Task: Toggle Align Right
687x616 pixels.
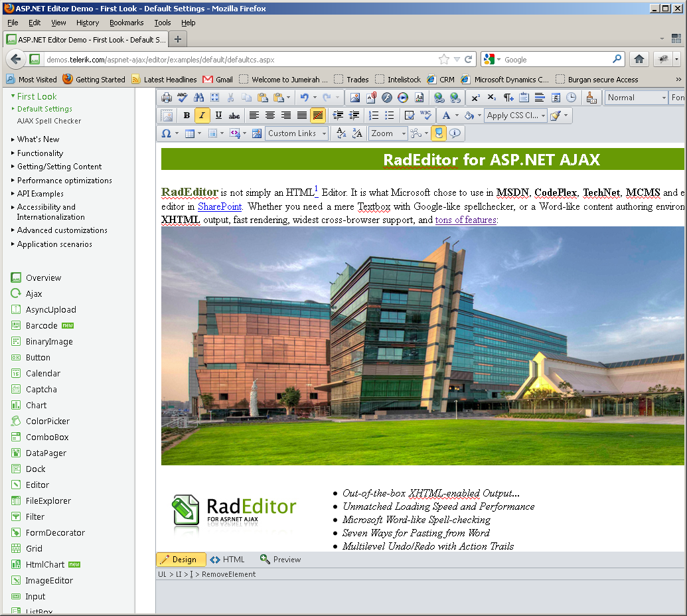Action: (286, 116)
